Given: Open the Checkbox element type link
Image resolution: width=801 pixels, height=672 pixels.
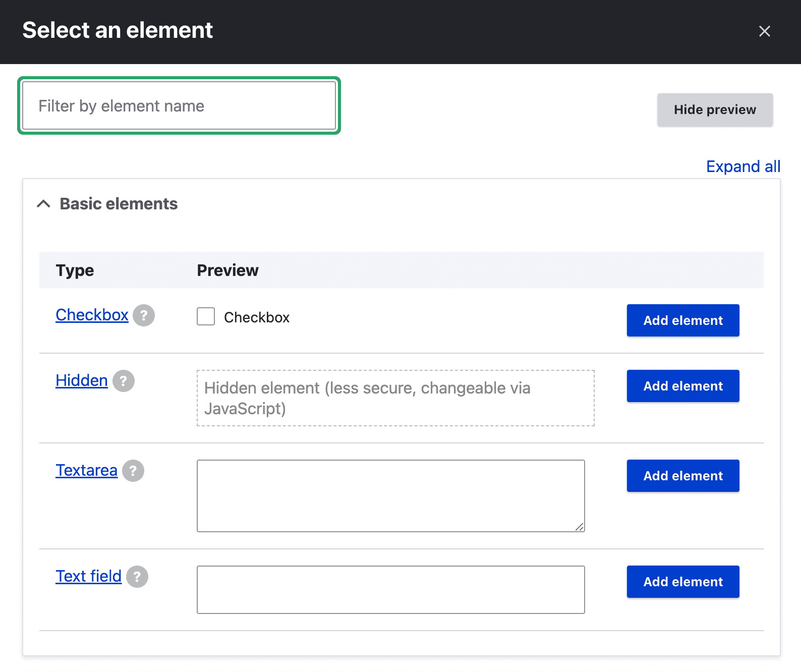Looking at the screenshot, I should coord(92,315).
